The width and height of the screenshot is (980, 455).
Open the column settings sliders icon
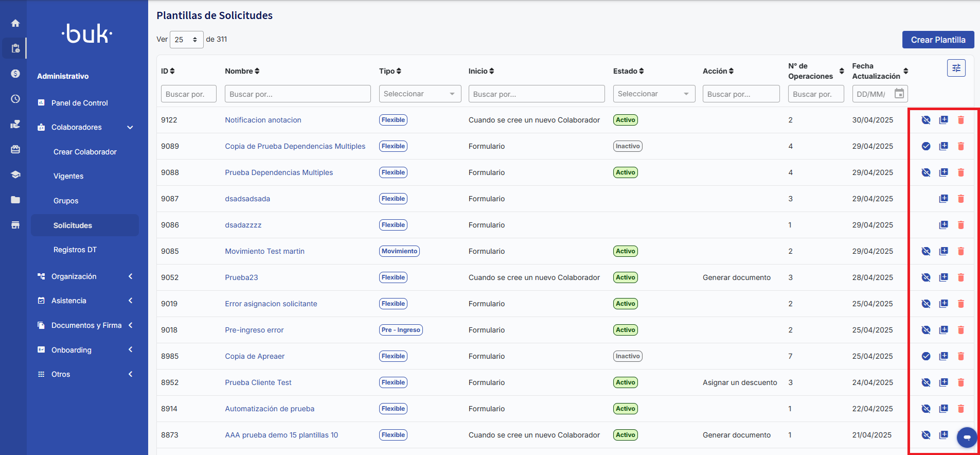[956, 68]
